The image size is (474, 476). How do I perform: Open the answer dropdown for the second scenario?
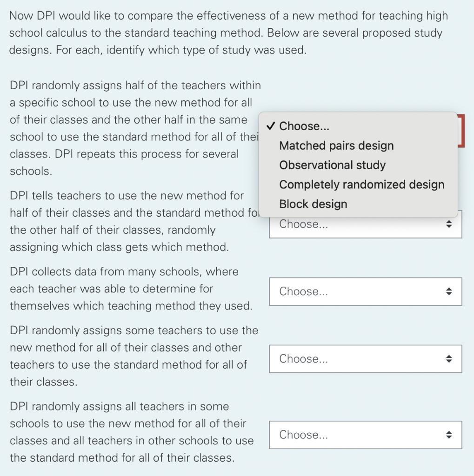tap(365, 224)
